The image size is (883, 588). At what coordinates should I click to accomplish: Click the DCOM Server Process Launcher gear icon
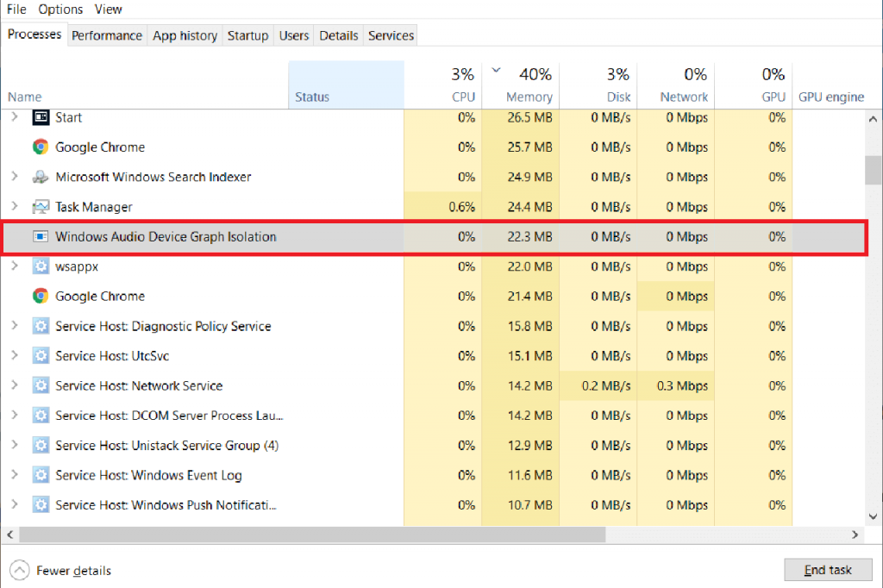click(41, 416)
